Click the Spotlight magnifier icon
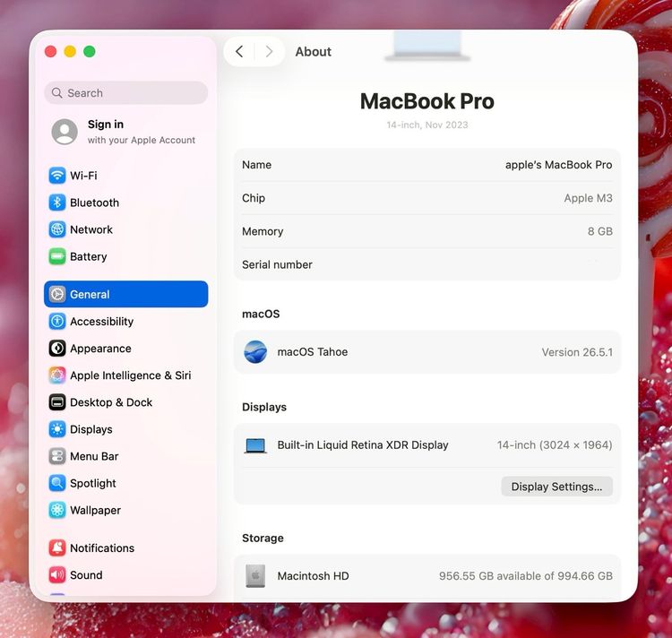Image resolution: width=672 pixels, height=638 pixels. pos(57,483)
